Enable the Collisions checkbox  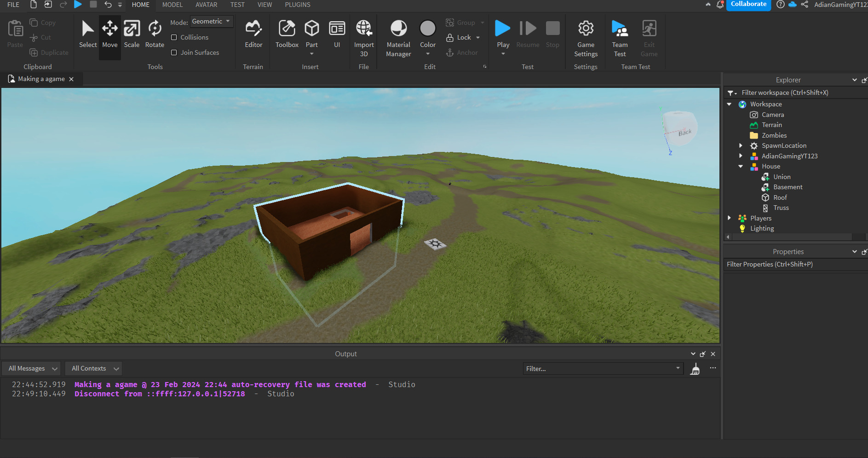[x=174, y=37]
